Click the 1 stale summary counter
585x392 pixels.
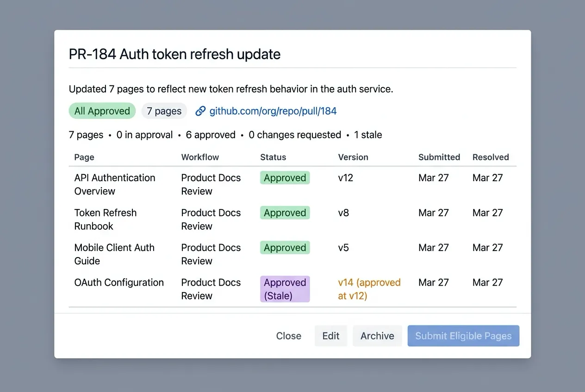[x=368, y=135]
